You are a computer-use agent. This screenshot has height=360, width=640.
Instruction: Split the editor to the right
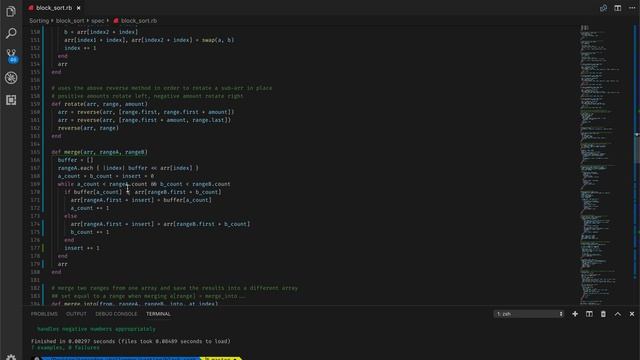(x=618, y=8)
